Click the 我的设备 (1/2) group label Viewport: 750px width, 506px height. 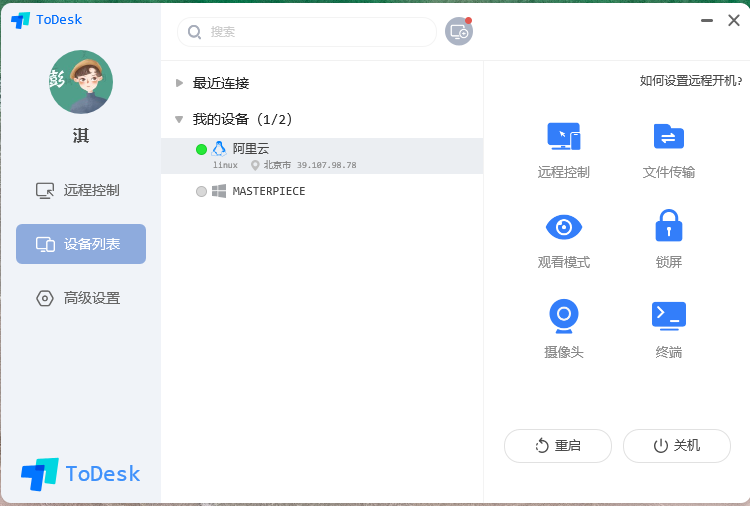243,120
